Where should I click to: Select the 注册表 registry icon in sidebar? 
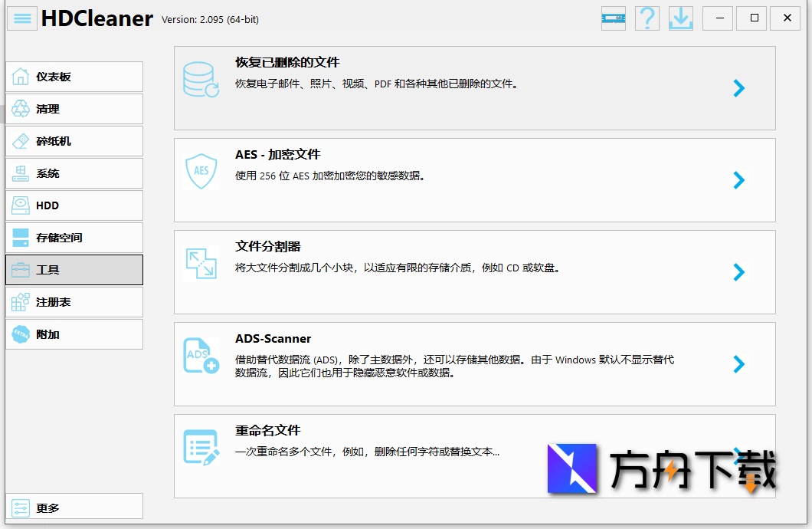point(22,302)
